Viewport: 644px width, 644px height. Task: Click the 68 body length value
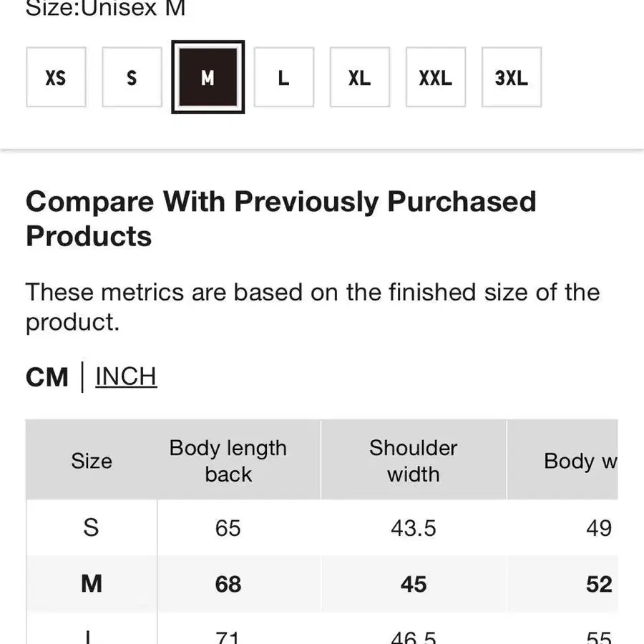[x=228, y=584]
